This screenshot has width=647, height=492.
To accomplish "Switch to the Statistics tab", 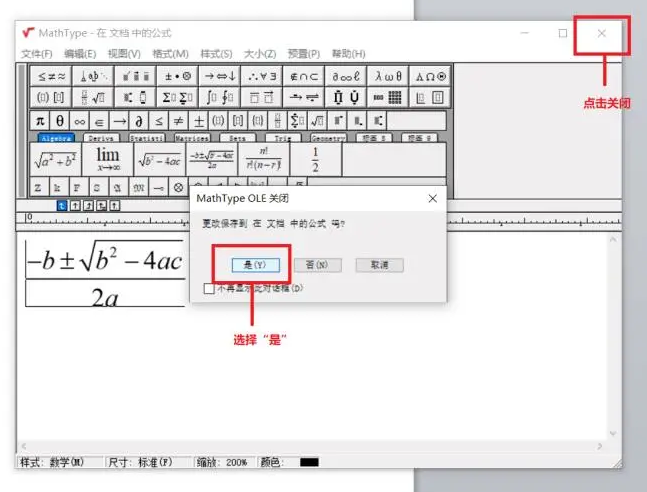I will click(x=146, y=138).
